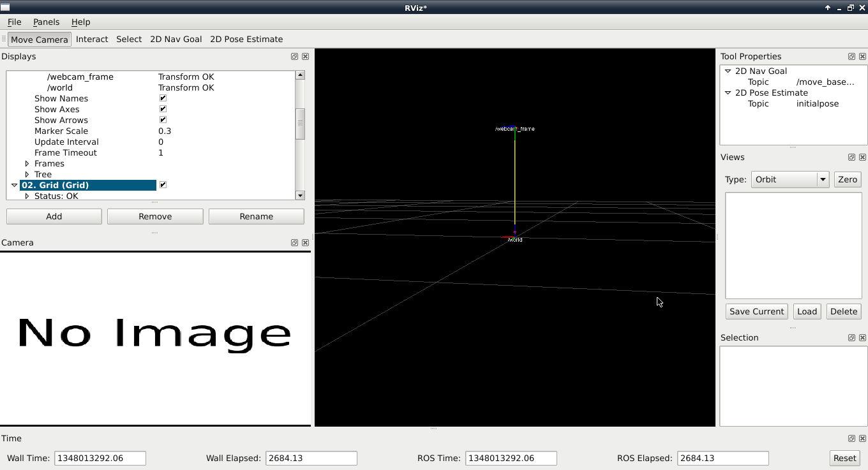Undock the Tool Properties panel
This screenshot has width=868, height=470.
(x=851, y=57)
